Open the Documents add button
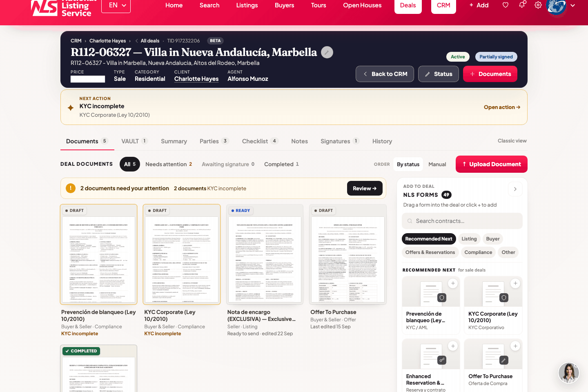Viewport: 588px width, 392px height. pos(490,74)
